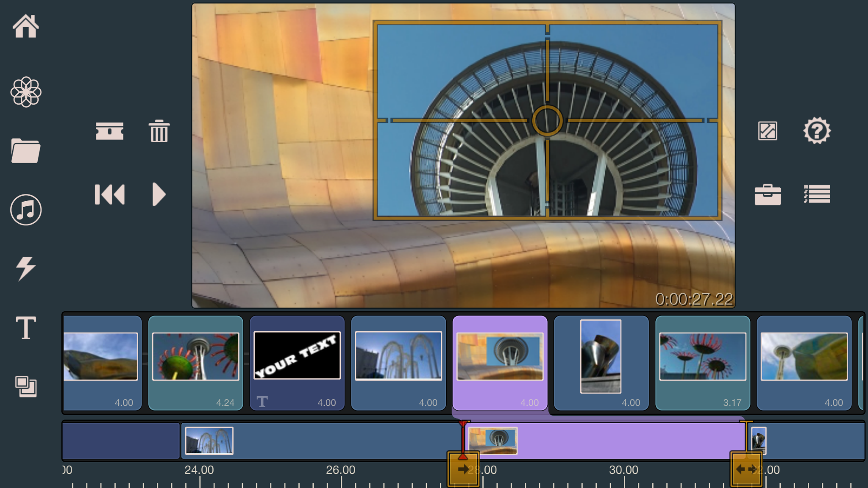Screen dimensions: 868x488
Task: Split the clip with the razor icon
Action: pos(110,131)
